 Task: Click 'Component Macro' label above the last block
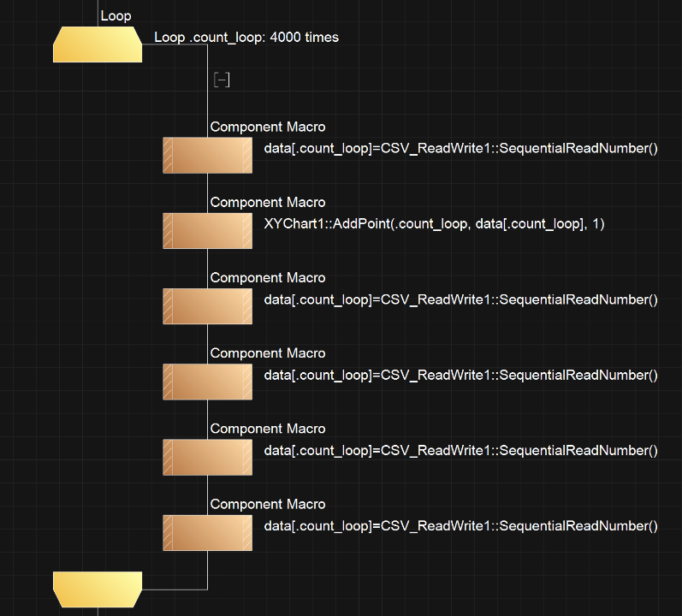[268, 505]
